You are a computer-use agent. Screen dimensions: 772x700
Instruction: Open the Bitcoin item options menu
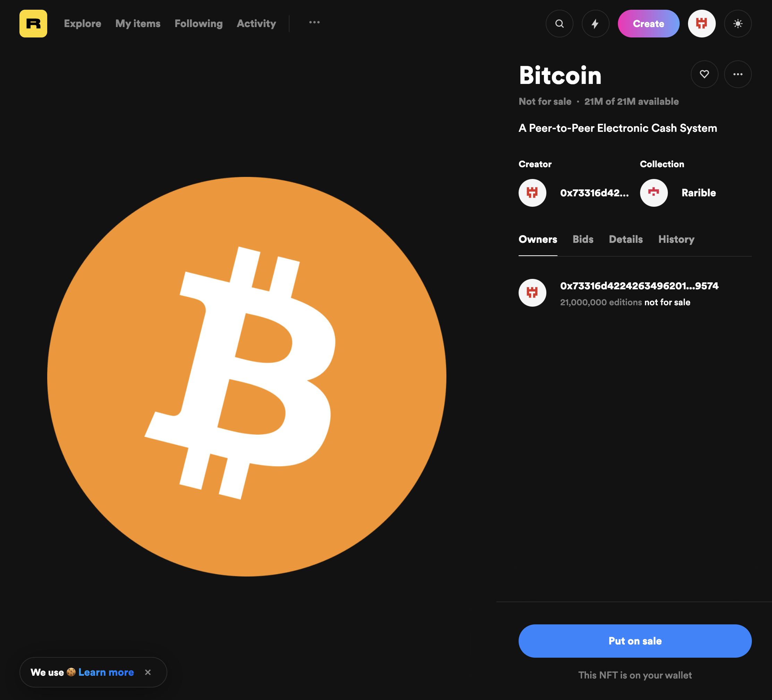coord(738,74)
